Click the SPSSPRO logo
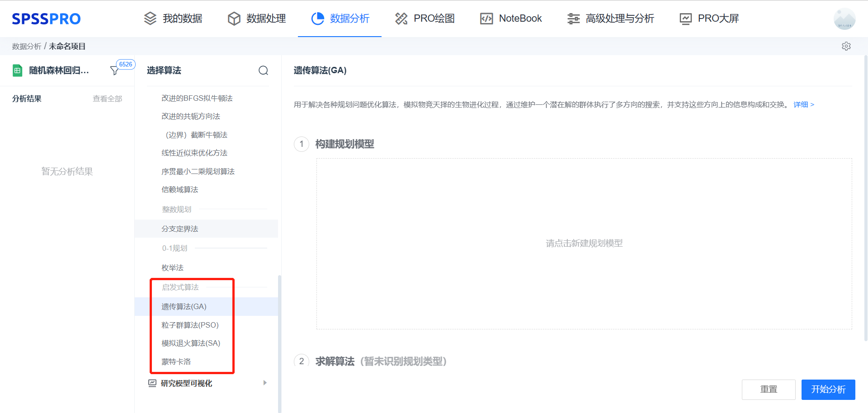This screenshot has width=868, height=413. [x=46, y=19]
